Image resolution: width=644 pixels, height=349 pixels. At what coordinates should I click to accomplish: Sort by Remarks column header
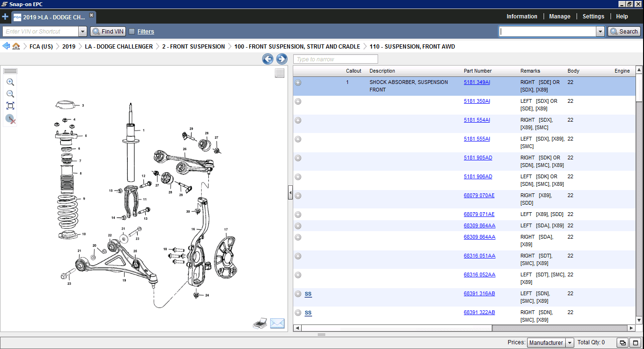pos(530,71)
